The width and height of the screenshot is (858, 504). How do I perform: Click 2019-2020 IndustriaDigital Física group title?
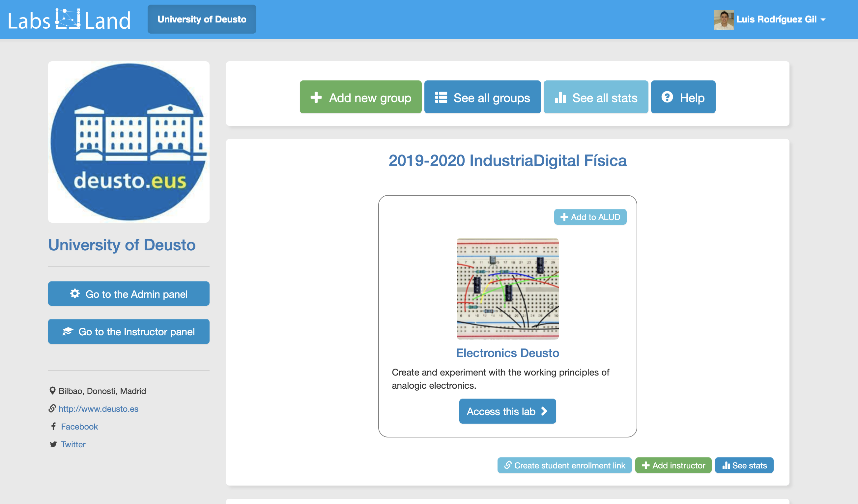[507, 160]
